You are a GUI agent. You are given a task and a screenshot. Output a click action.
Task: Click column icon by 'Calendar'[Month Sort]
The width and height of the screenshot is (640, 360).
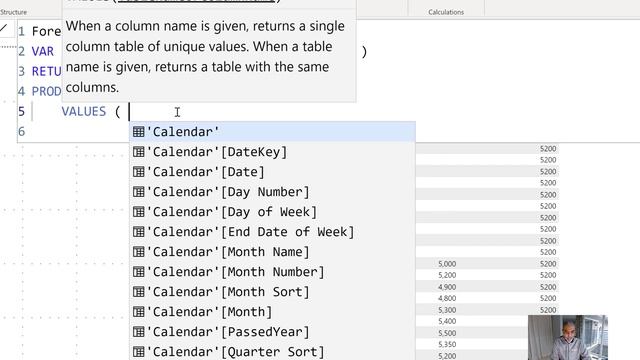[139, 292]
